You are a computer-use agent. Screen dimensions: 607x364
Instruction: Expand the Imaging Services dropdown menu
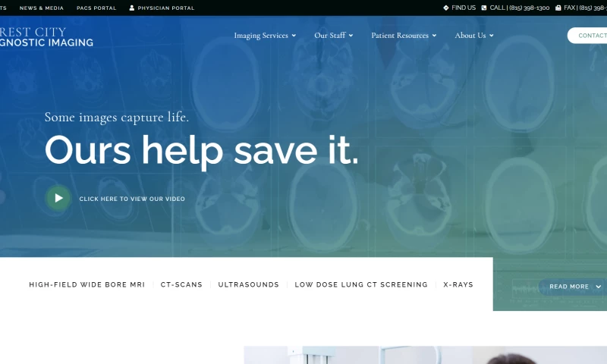(265, 36)
